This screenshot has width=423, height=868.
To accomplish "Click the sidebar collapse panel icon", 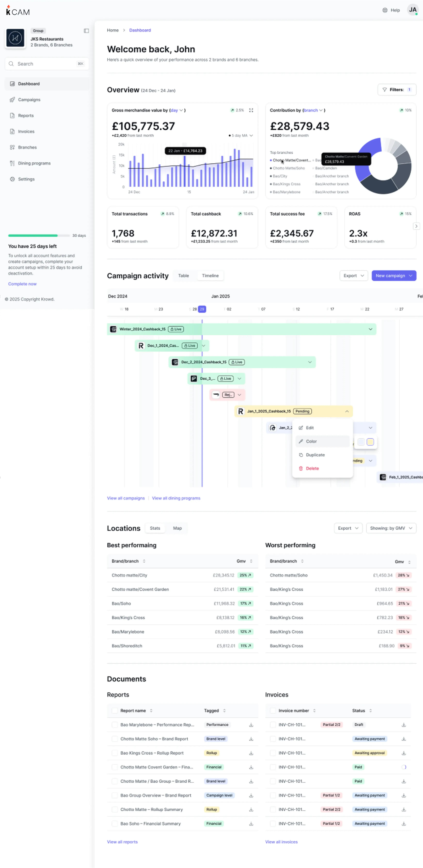I will coord(86,31).
